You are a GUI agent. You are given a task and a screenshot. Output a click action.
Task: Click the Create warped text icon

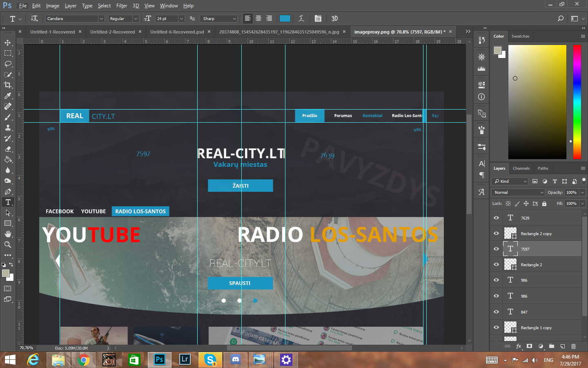tap(301, 18)
